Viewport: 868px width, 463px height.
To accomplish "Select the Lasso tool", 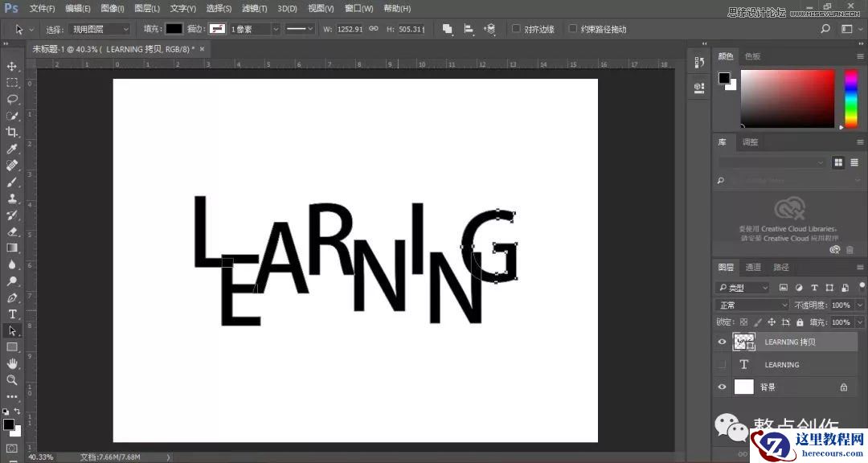I will tap(11, 100).
